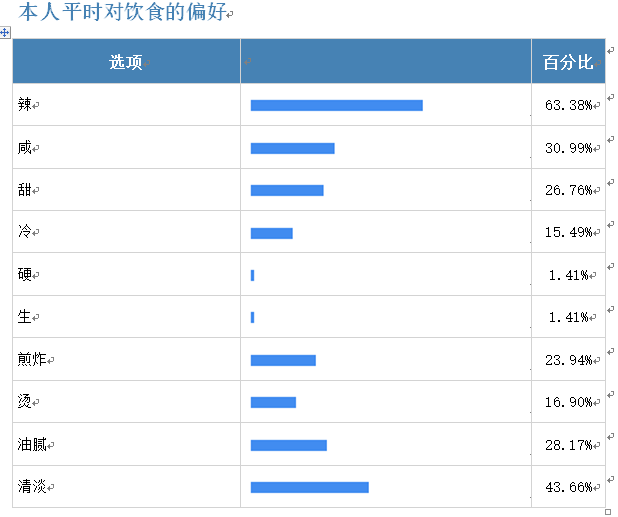Click the 63.38% percentage cell
Image resolution: width=618 pixels, height=517 pixels.
(568, 105)
